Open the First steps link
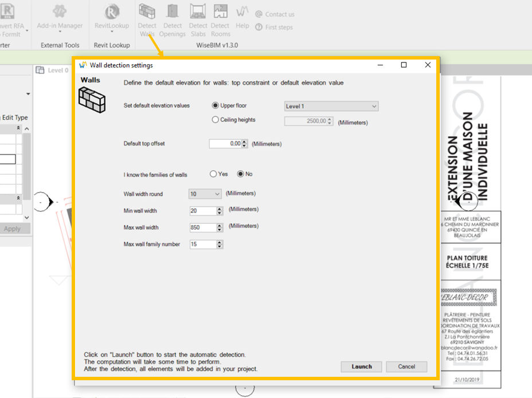The width and height of the screenshot is (532, 398). (x=274, y=27)
